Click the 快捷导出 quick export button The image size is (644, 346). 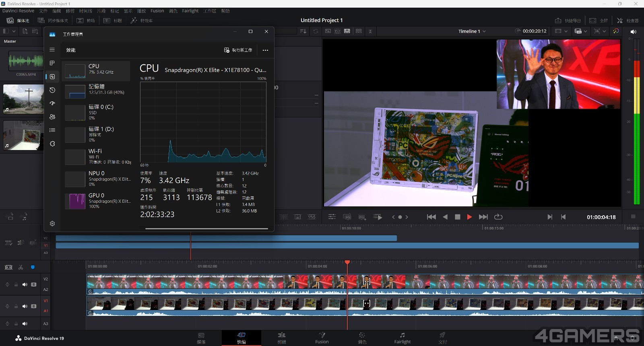coord(568,21)
